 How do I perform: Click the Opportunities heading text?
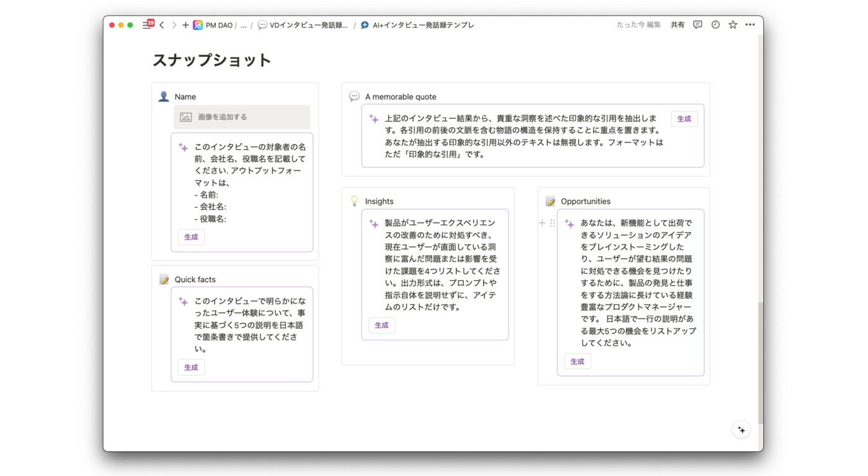coord(586,201)
